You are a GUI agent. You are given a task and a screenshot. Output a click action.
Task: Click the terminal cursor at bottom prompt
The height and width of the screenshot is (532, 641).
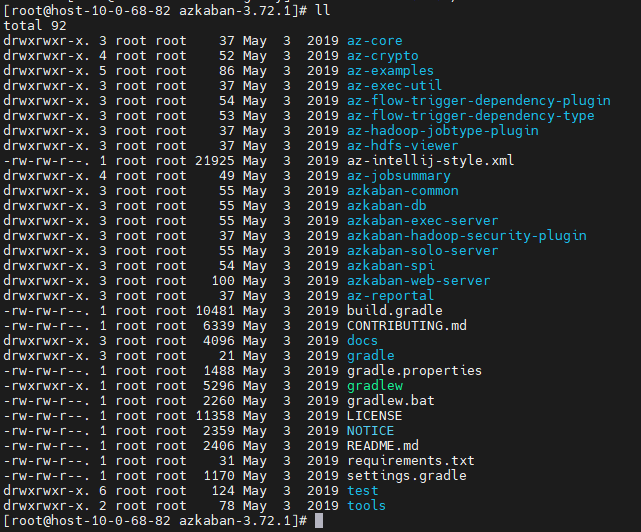319,521
